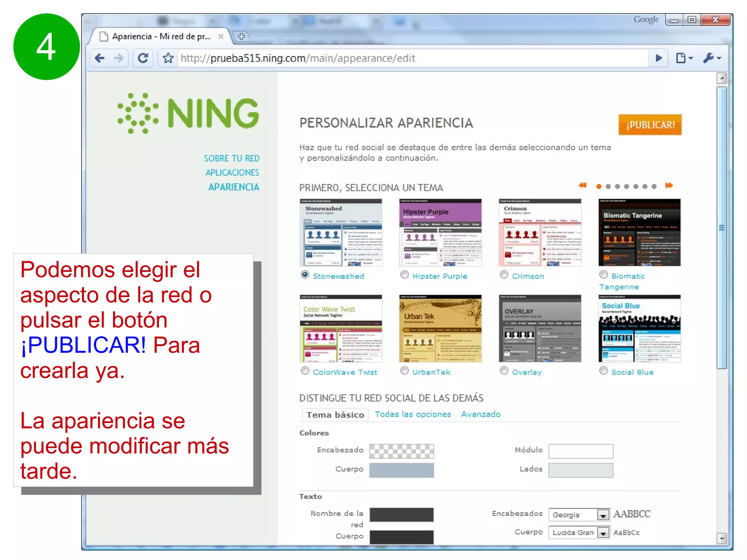The image size is (747, 560).
Task: Open the new tab plus button
Action: click(241, 36)
